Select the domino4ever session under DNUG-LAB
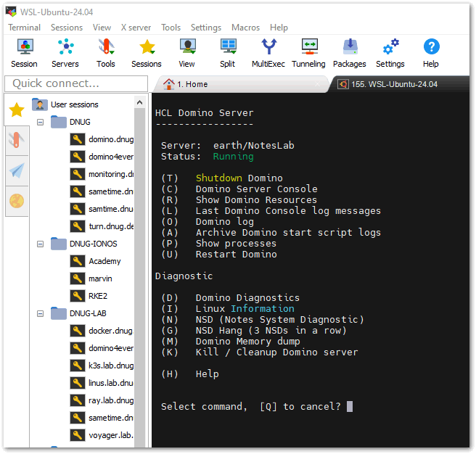This screenshot has width=476, height=454. pyautogui.click(x=111, y=348)
